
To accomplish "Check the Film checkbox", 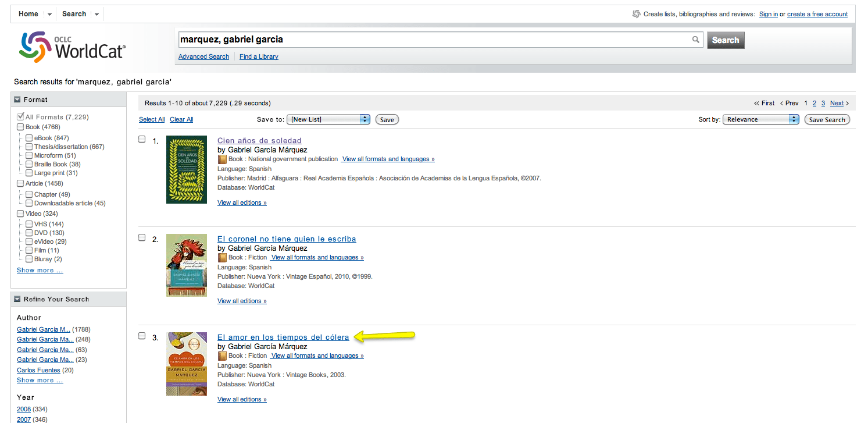I will coord(29,250).
